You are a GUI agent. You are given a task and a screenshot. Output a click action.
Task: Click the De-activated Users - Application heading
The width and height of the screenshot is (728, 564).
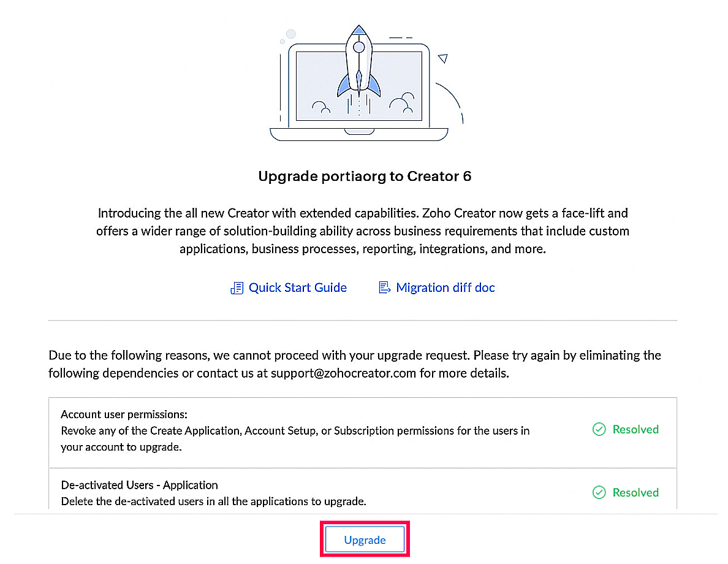(139, 485)
